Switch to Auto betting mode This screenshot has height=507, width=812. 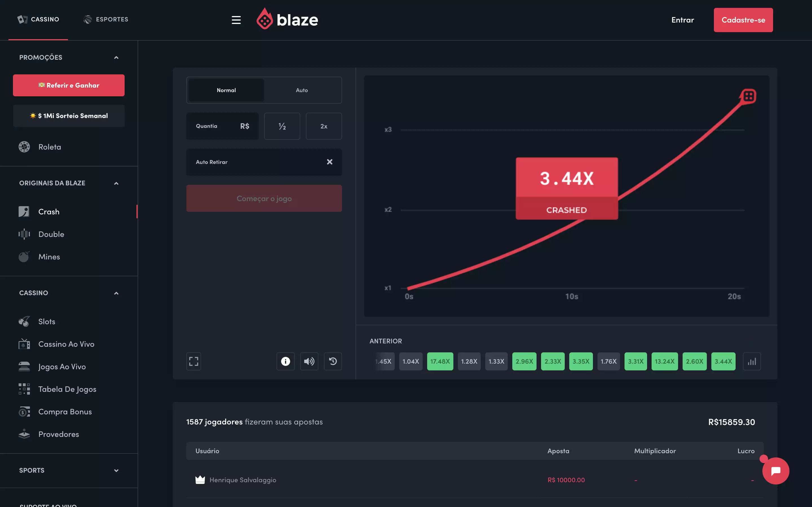tap(302, 90)
